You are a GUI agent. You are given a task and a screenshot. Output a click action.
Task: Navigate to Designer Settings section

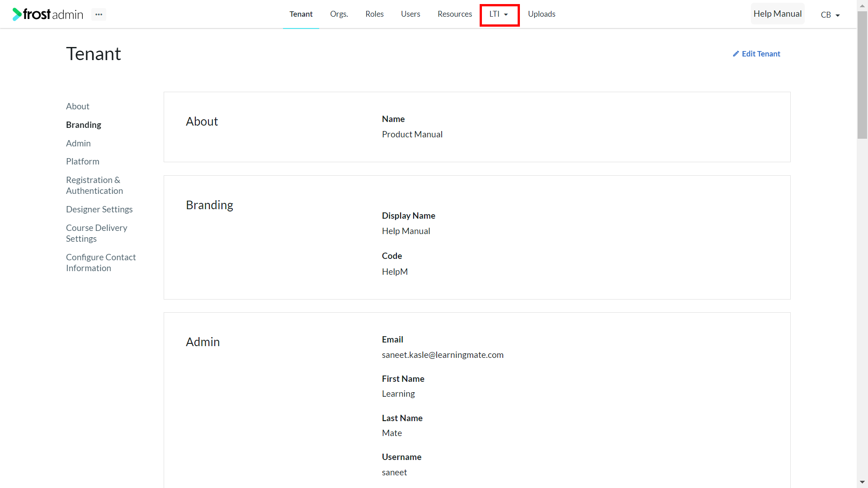[99, 209]
